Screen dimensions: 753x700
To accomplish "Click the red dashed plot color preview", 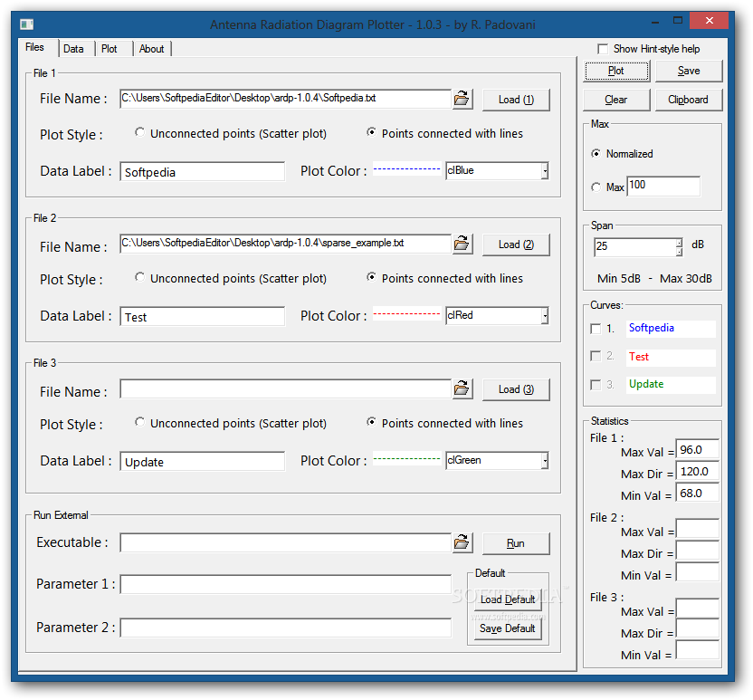I will (406, 313).
